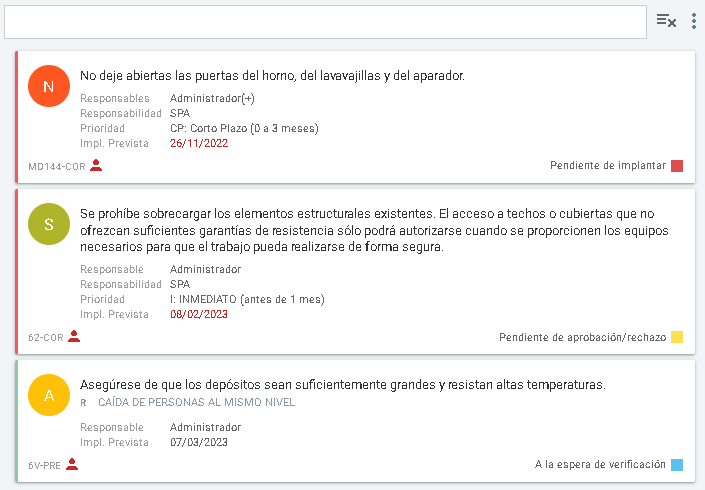Click yellow Pendiente de aprobación/rechazo status square
Screen dimensions: 705x490
(677, 337)
